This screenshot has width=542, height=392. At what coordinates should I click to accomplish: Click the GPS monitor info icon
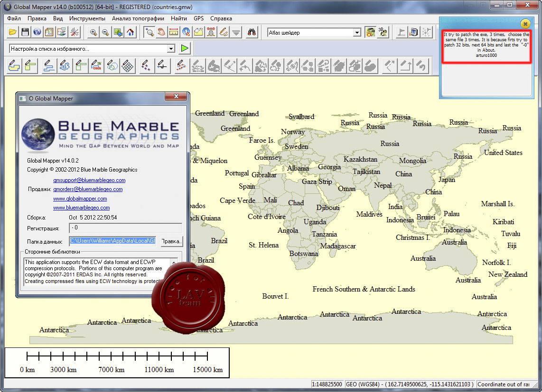click(x=414, y=32)
